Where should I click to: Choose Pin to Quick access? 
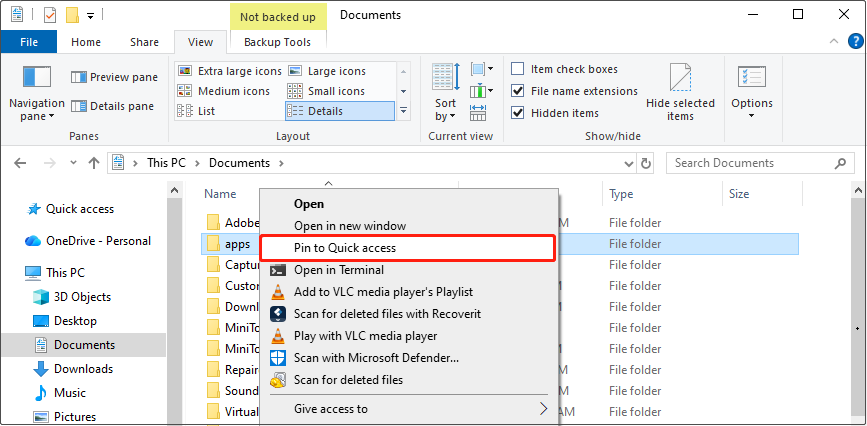coord(408,248)
